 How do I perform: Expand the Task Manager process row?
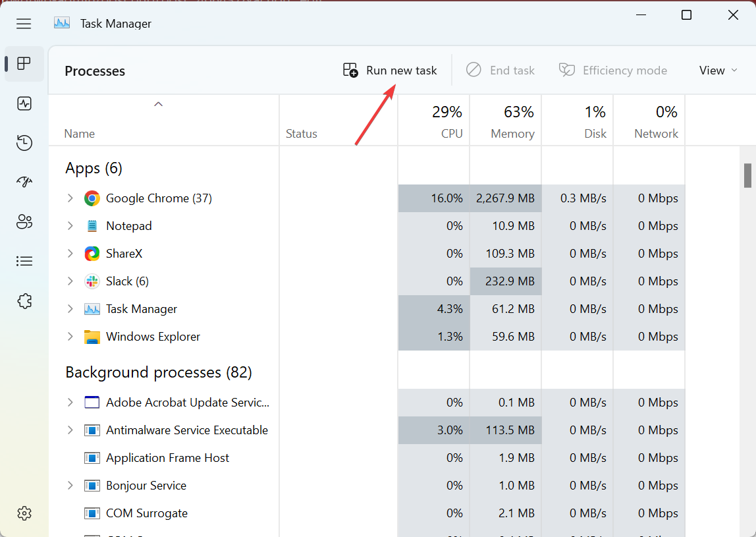coord(70,309)
